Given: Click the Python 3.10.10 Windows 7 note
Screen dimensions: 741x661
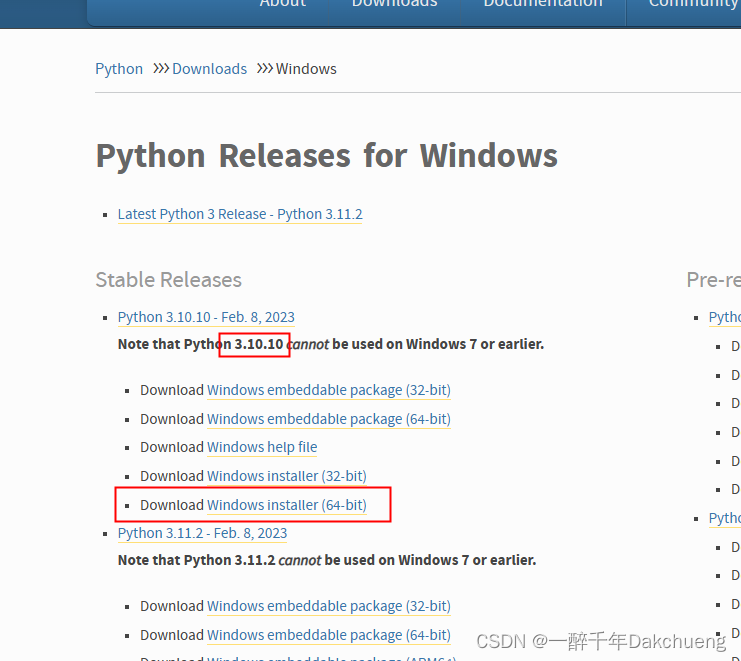Looking at the screenshot, I should [x=331, y=344].
